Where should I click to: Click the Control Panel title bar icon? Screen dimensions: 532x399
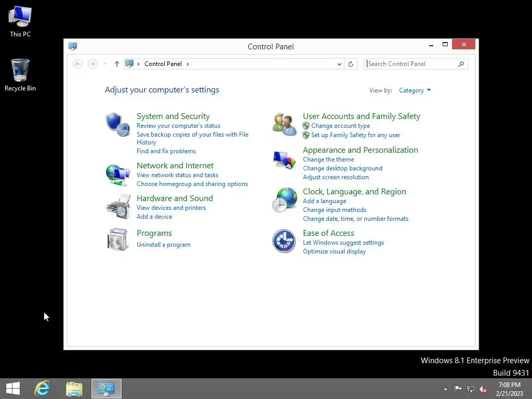73,46
